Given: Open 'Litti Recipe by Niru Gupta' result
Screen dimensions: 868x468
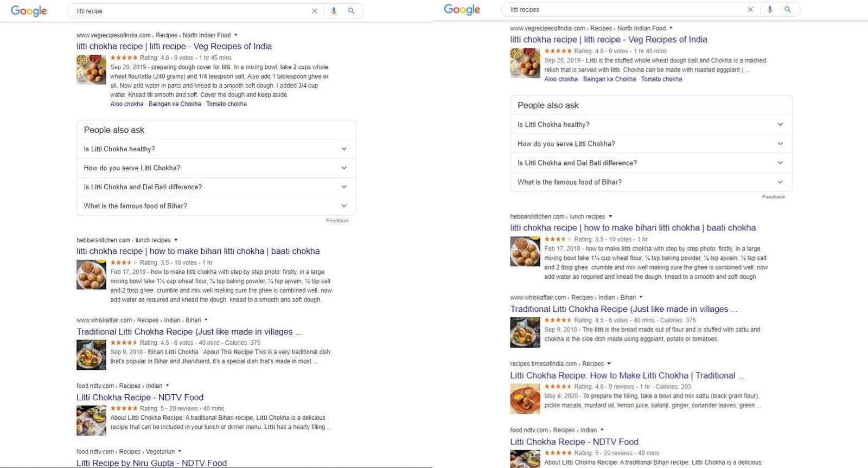Looking at the screenshot, I should tap(152, 463).
